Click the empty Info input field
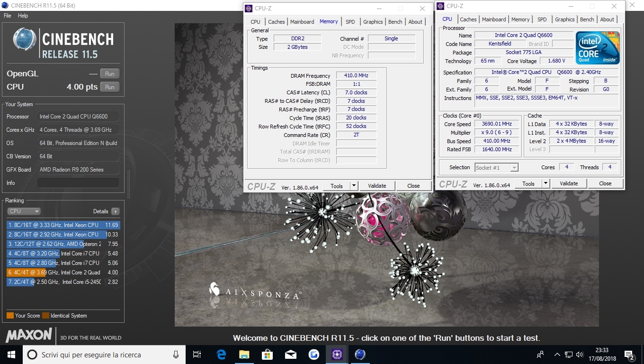 pos(78,183)
